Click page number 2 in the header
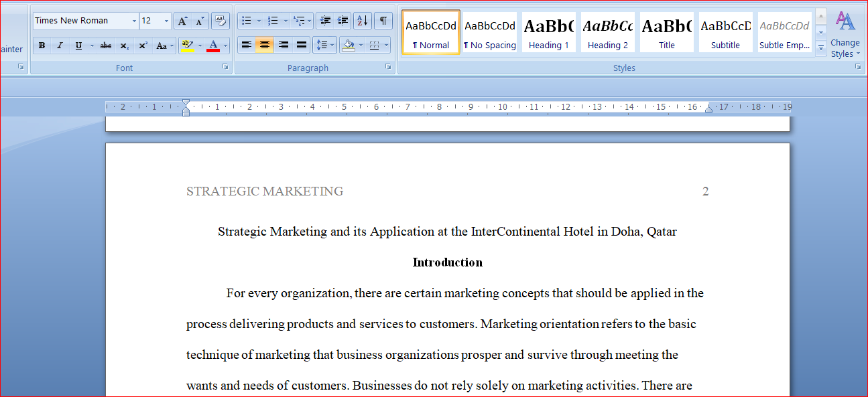This screenshot has height=397, width=868. (x=705, y=191)
